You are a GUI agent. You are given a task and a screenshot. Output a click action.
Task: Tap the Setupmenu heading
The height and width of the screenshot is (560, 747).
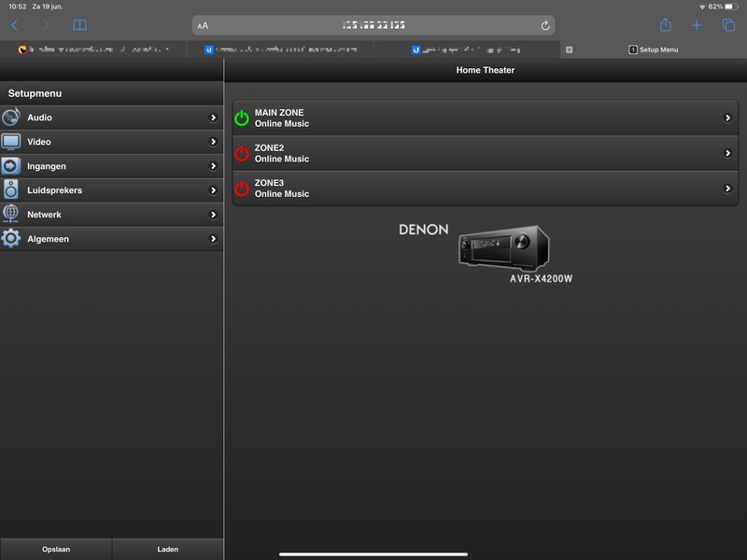[35, 93]
